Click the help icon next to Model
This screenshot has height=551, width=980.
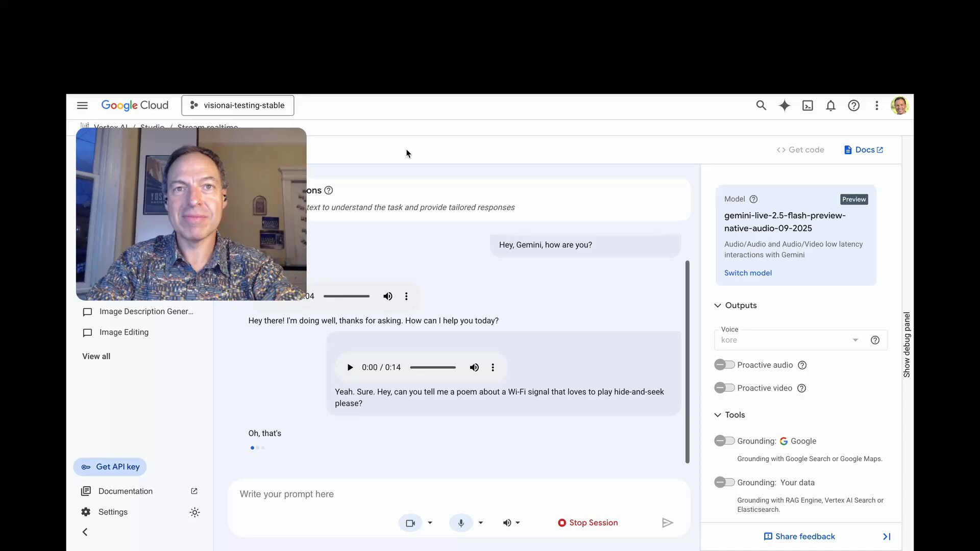point(753,199)
